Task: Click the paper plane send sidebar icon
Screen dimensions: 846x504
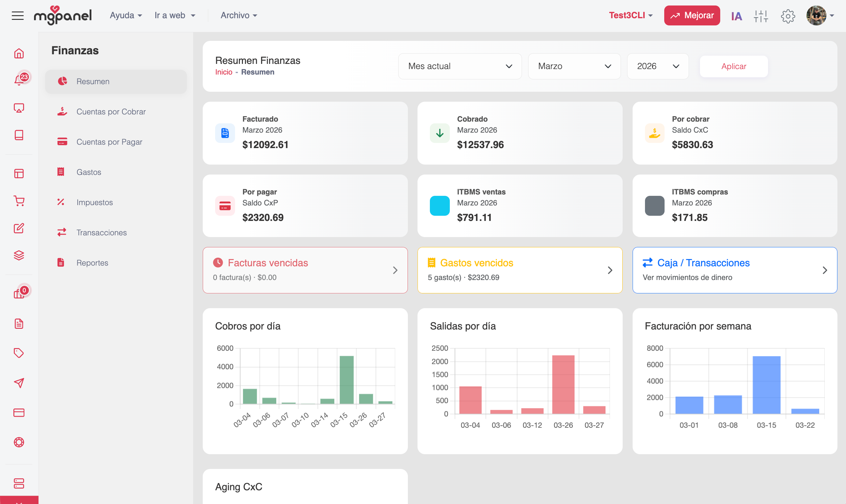Action: pos(19,383)
